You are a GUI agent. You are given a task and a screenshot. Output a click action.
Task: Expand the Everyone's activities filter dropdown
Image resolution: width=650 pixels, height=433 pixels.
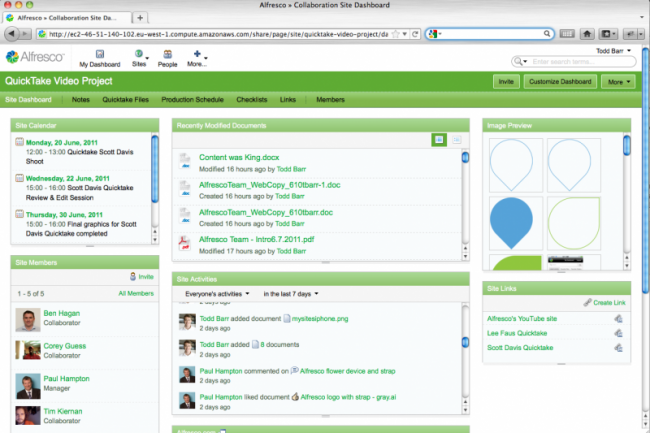click(x=217, y=294)
